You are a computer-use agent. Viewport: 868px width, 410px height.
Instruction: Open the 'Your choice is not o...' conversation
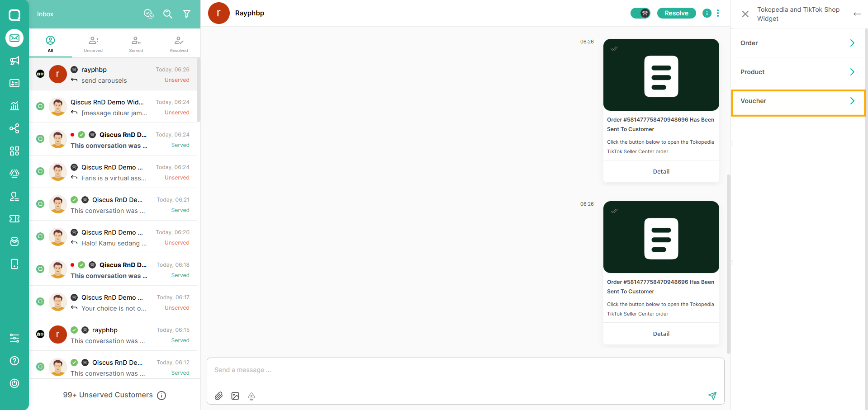113,302
